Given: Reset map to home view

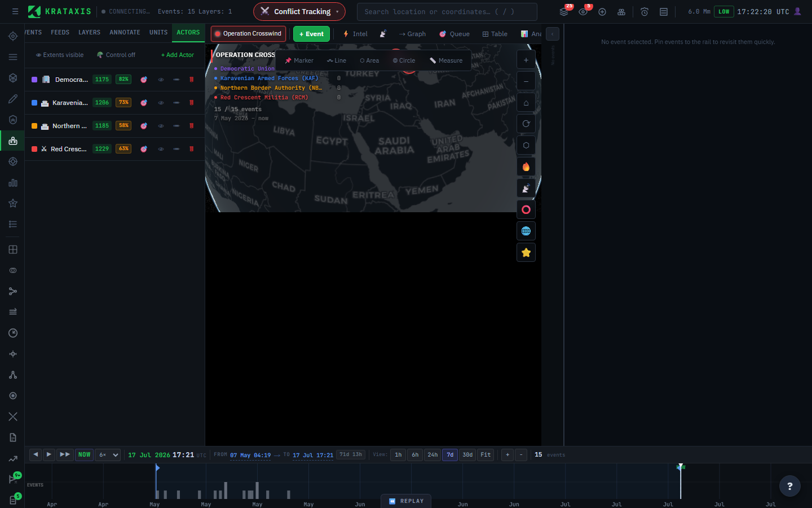Looking at the screenshot, I should pyautogui.click(x=526, y=103).
